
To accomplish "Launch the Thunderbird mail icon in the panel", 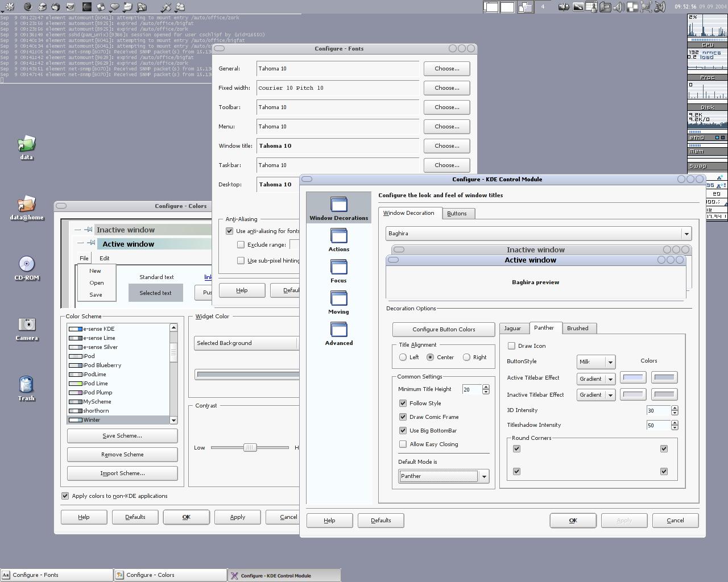I will point(56,7).
